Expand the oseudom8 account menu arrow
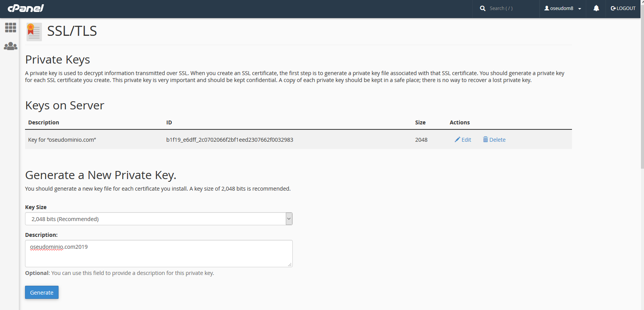This screenshot has height=310, width=644. pos(580,9)
